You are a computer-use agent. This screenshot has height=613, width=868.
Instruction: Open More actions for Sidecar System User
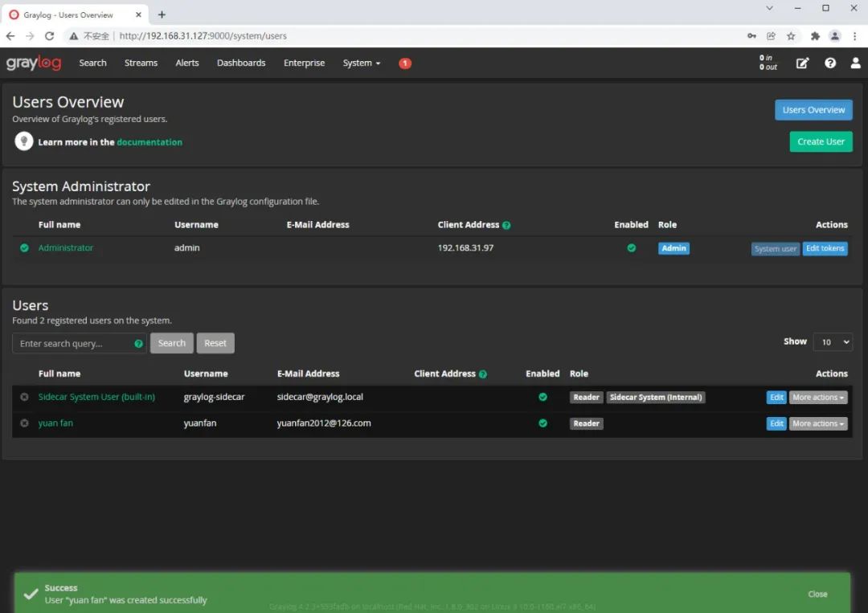[x=817, y=397]
